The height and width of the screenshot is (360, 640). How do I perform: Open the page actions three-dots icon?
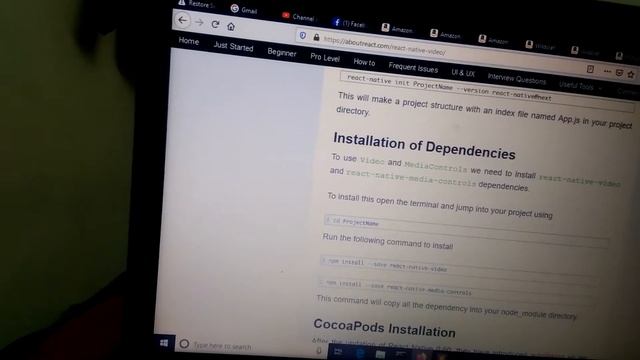click(x=607, y=71)
